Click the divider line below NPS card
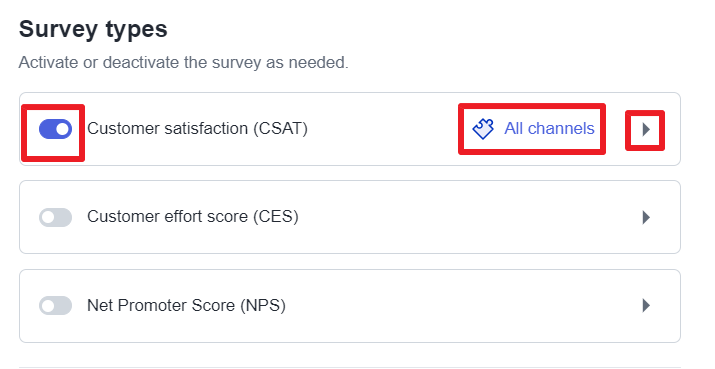This screenshot has width=715, height=369. click(x=350, y=367)
